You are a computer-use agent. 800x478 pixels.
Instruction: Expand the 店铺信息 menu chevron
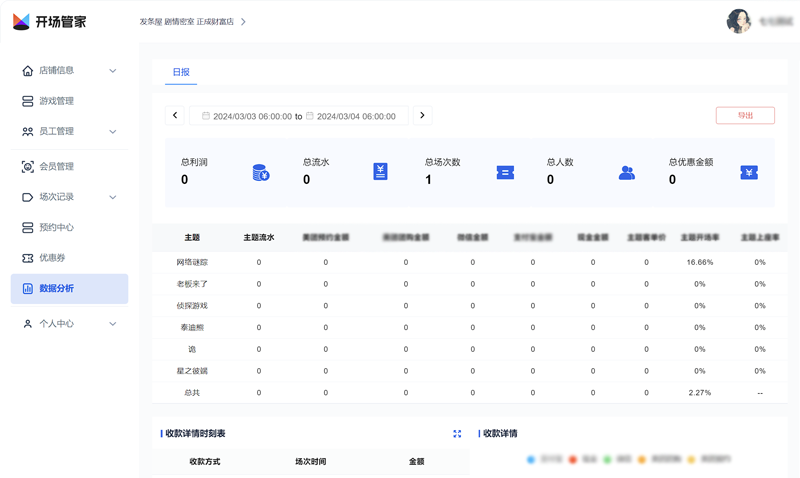(113, 70)
